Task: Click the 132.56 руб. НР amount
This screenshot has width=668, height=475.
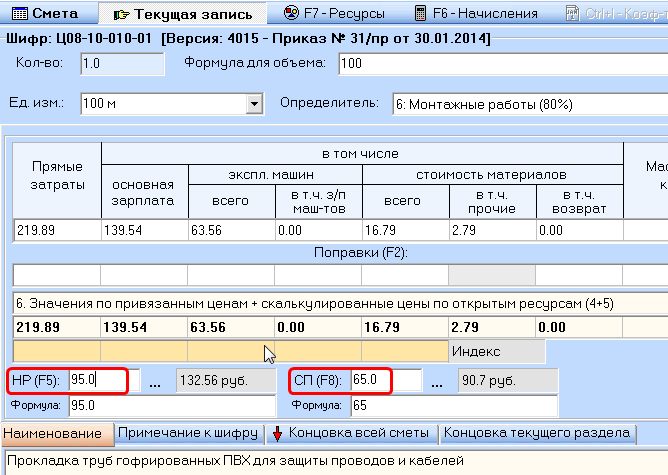Action: [226, 380]
